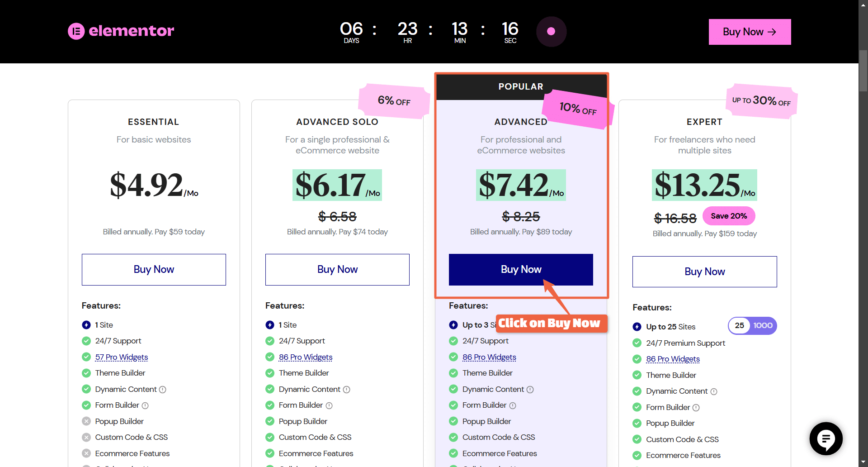Click Buy Now on the Advanced plan
Screen dimensions: 868x467
tap(521, 269)
